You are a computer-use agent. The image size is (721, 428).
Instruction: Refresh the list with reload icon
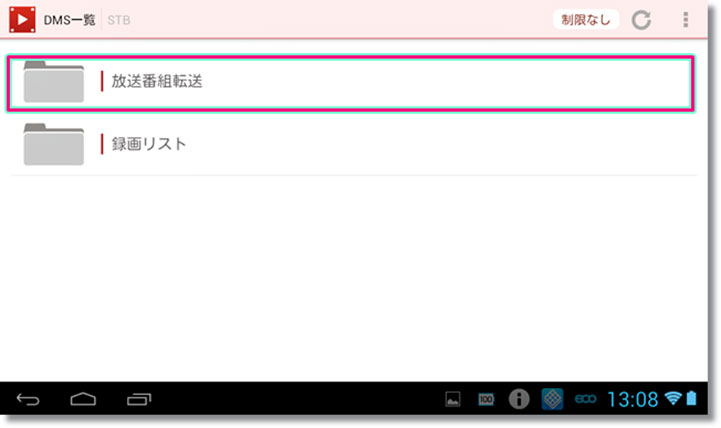[x=641, y=20]
